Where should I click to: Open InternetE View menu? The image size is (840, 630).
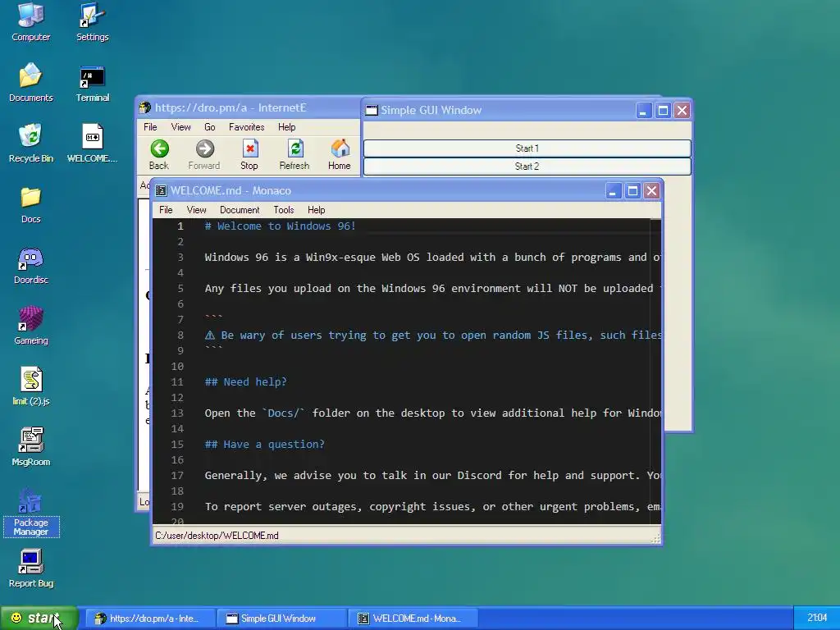point(181,127)
